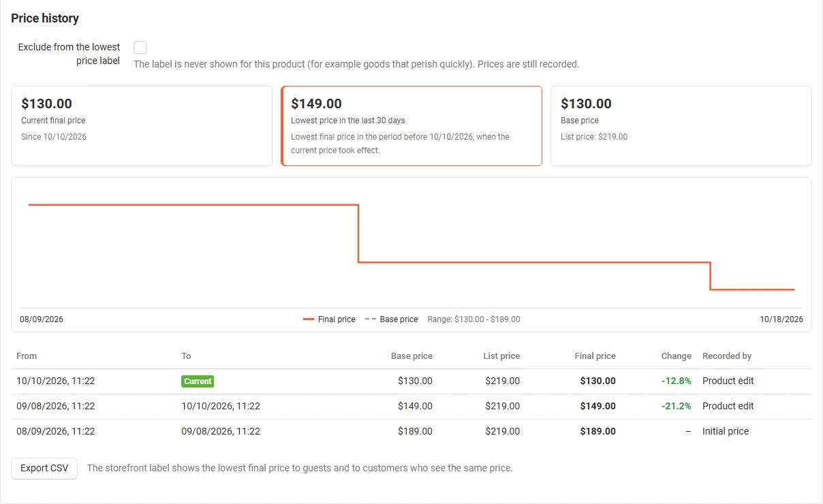The image size is (823, 504).
Task: Tick the Exclude from lowest price label checkbox
Action: 140,48
